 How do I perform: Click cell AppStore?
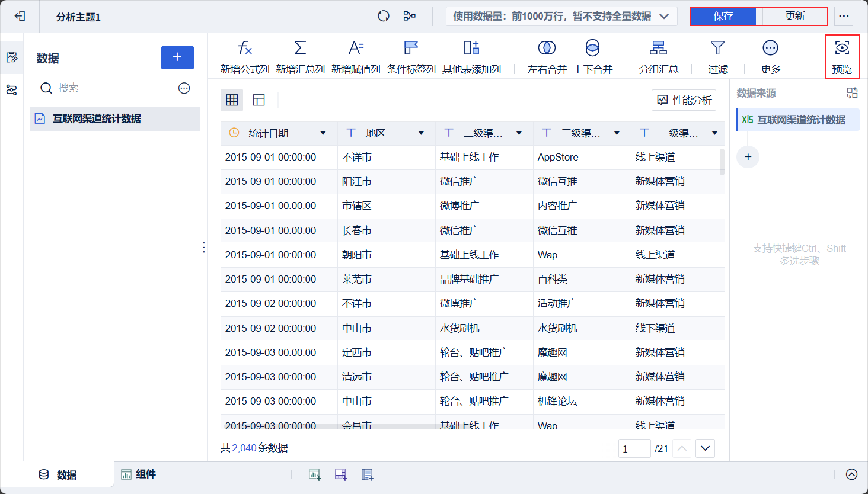tap(582, 157)
